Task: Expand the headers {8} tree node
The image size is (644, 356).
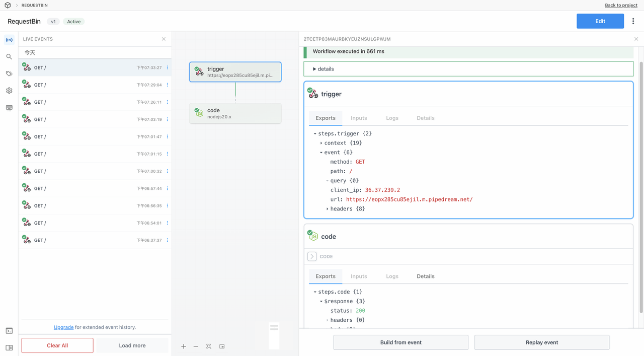Action: [328, 209]
